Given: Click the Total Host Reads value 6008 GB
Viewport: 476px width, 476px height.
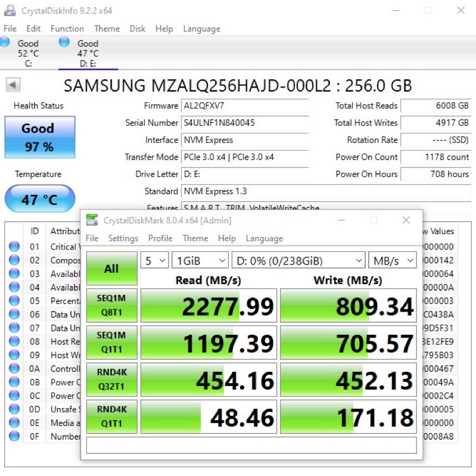Looking at the screenshot, I should click(435, 105).
